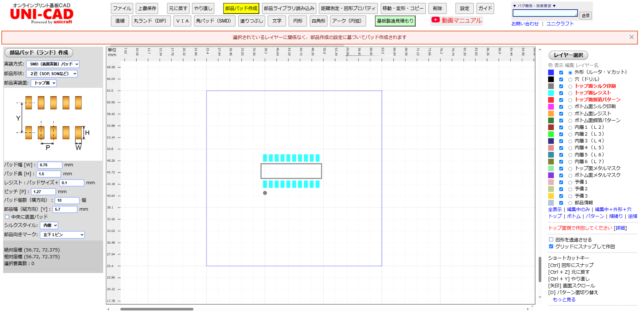Activate the 円形 circle tool

(x=298, y=21)
